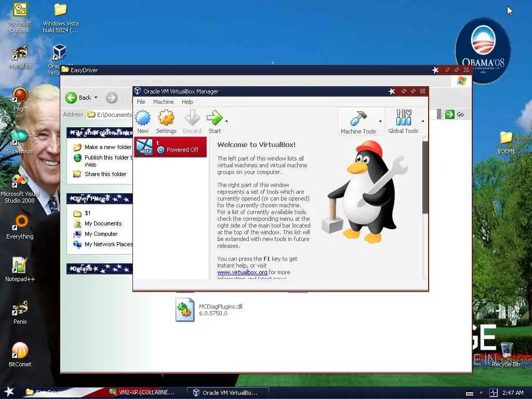
Task: Collapse the File and Folder Tasks panel
Action: coord(99,132)
